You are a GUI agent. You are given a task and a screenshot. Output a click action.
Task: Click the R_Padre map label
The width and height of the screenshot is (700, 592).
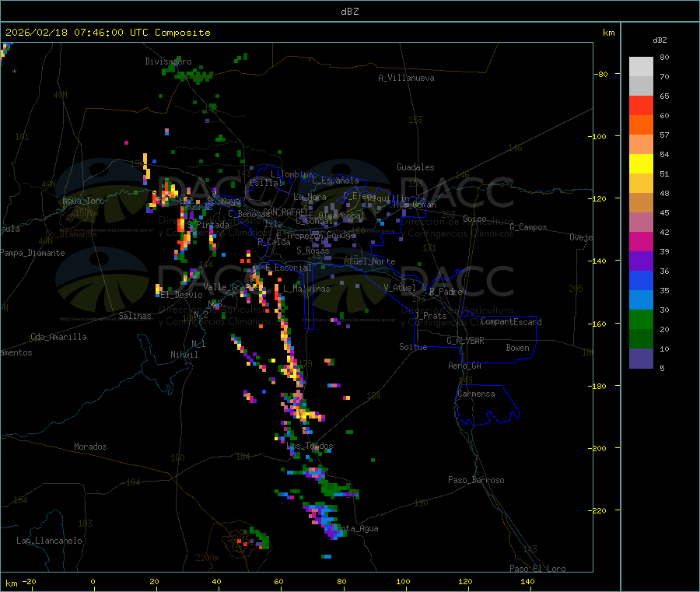[446, 292]
